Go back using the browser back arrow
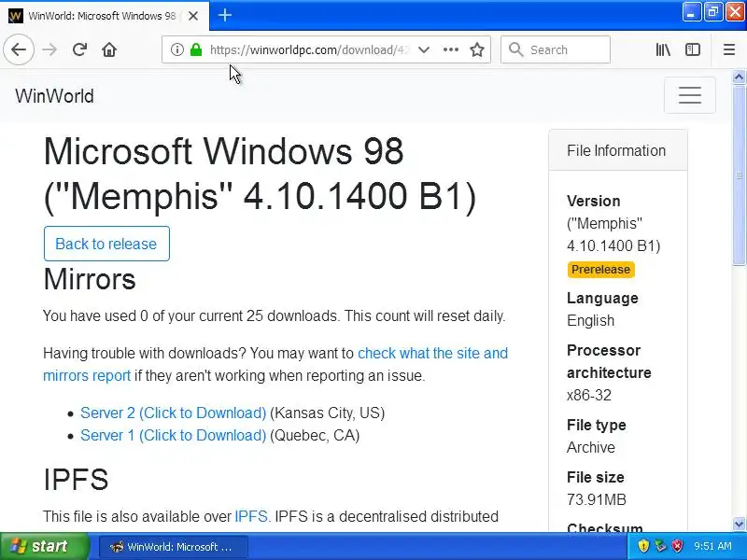This screenshot has width=747, height=560. tap(19, 49)
